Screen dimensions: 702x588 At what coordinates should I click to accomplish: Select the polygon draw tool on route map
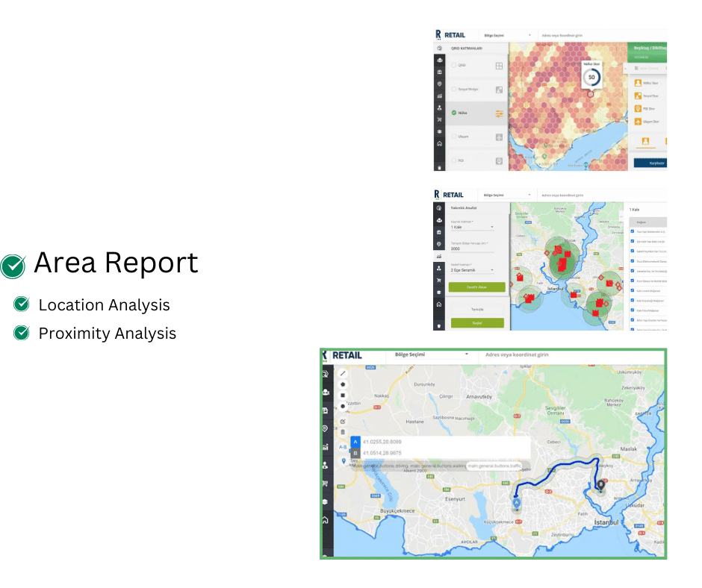point(343,384)
